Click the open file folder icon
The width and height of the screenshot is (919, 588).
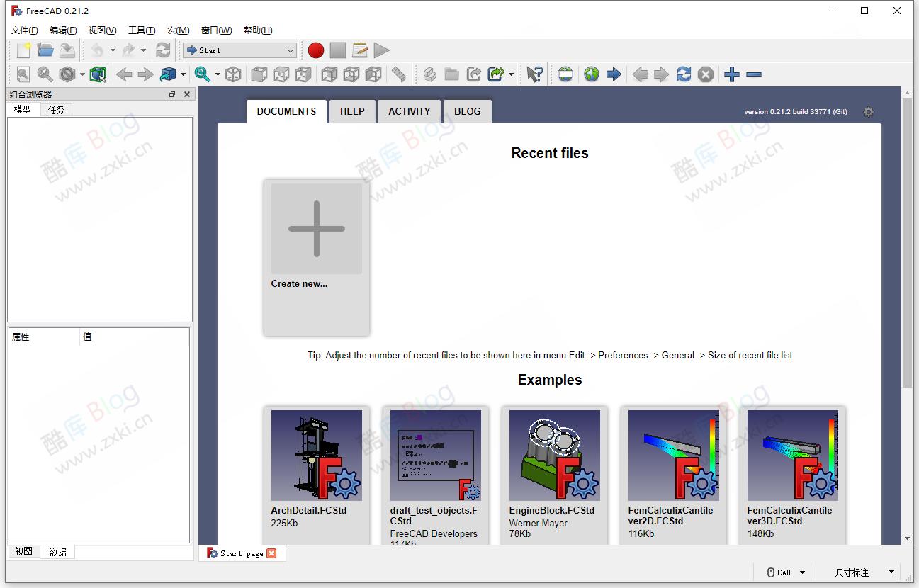point(45,50)
